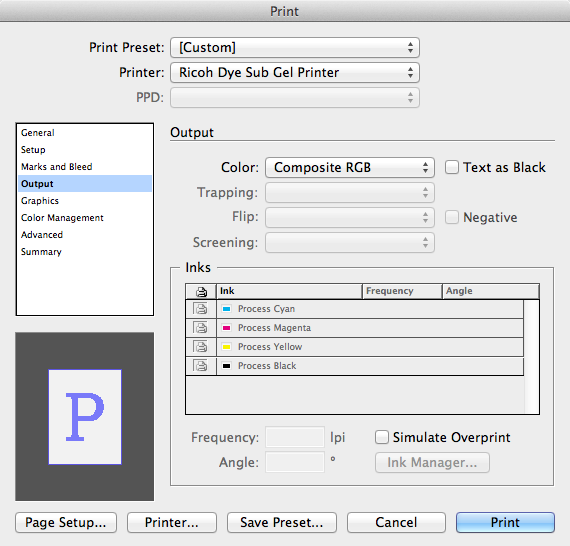Click the Save Preset button
This screenshot has width=570, height=546.
[x=282, y=522]
